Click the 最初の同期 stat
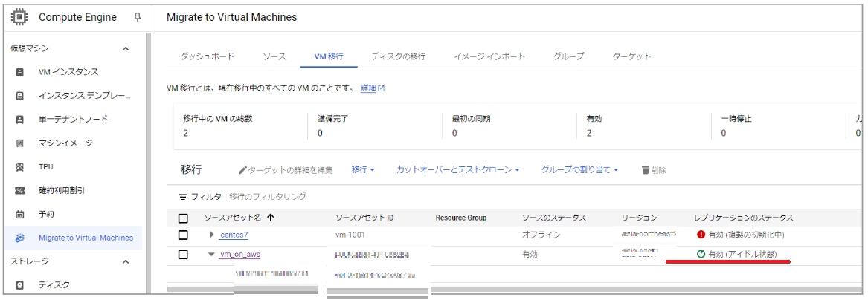Image resolution: width=868 pixels, height=300 pixels. coord(471,125)
